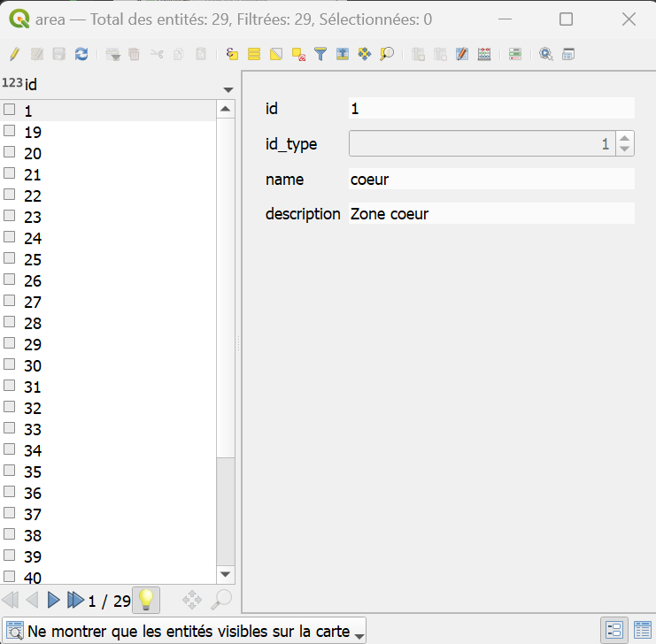Switch to form view
The image size is (656, 644).
[x=614, y=630]
